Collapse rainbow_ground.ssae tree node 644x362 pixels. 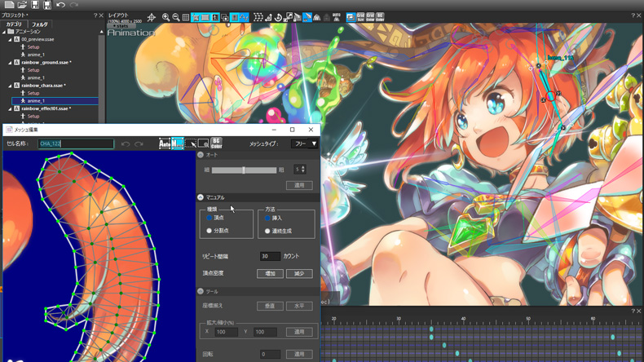point(10,63)
